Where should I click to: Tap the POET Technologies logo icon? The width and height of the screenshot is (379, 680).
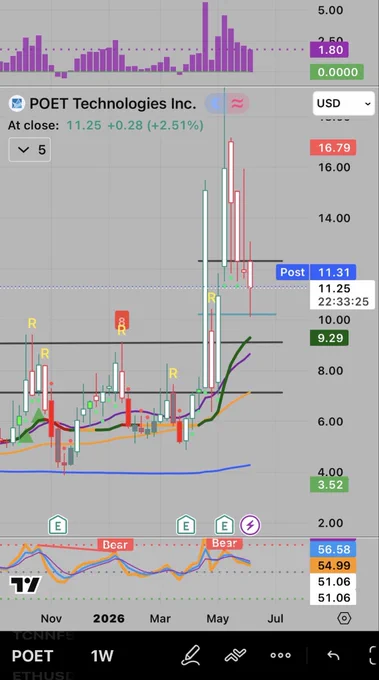pos(17,103)
